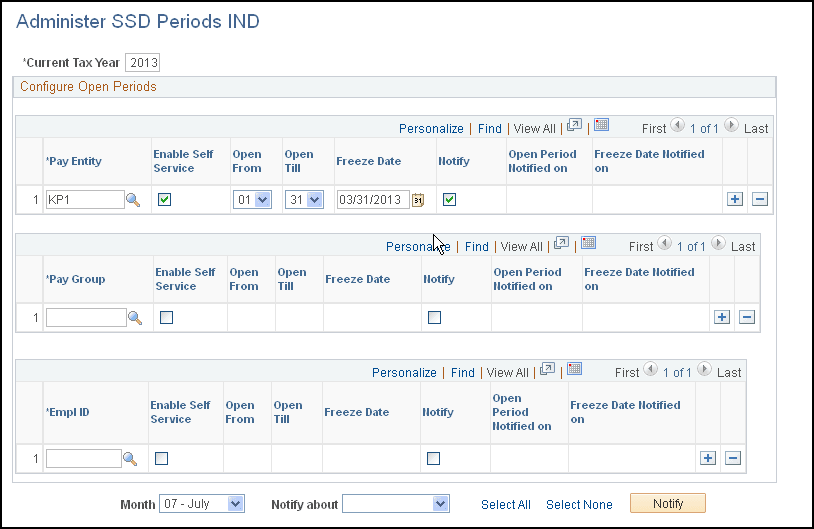Screen dimensions: 814x529
Task: Open Empl ID grid in new window icon
Action: [x=547, y=369]
